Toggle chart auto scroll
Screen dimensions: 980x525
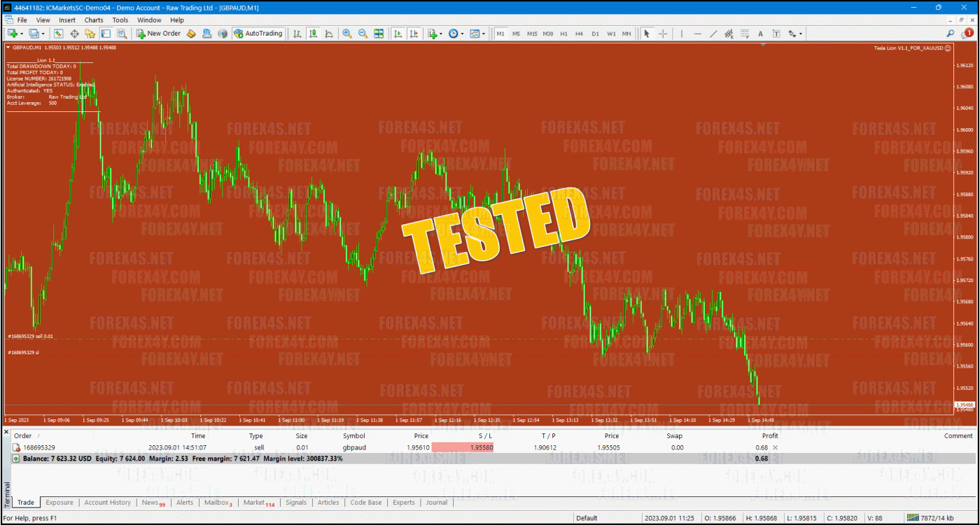point(398,34)
